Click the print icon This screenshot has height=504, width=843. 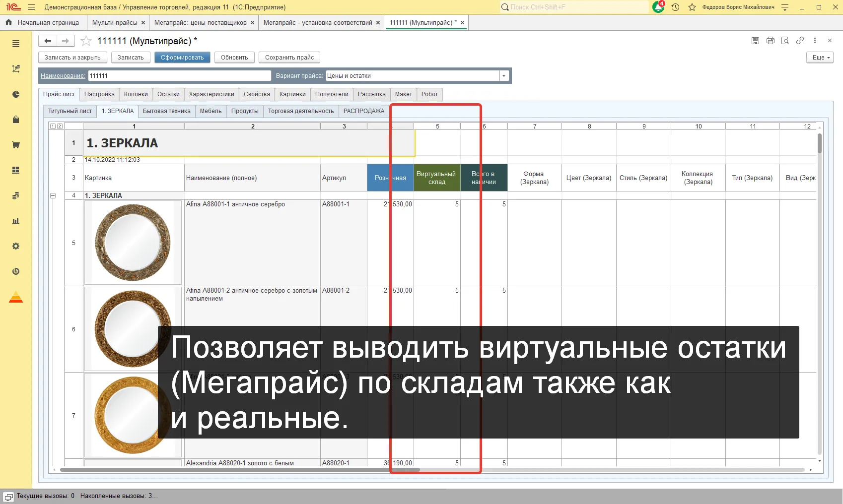(770, 41)
